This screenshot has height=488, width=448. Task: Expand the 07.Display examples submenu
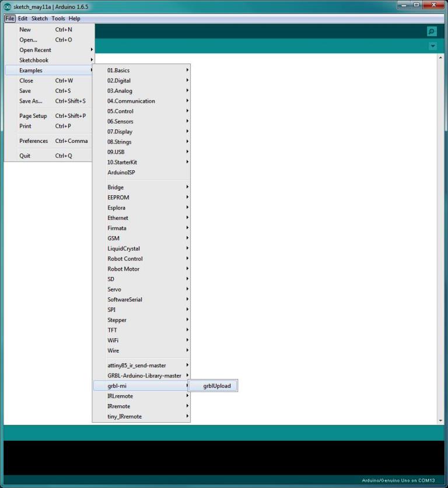click(141, 132)
